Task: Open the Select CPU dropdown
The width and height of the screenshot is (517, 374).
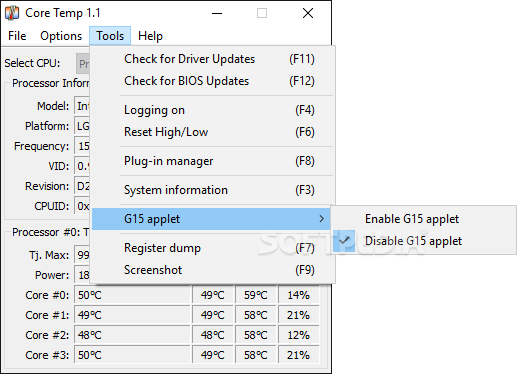Action: [x=83, y=63]
